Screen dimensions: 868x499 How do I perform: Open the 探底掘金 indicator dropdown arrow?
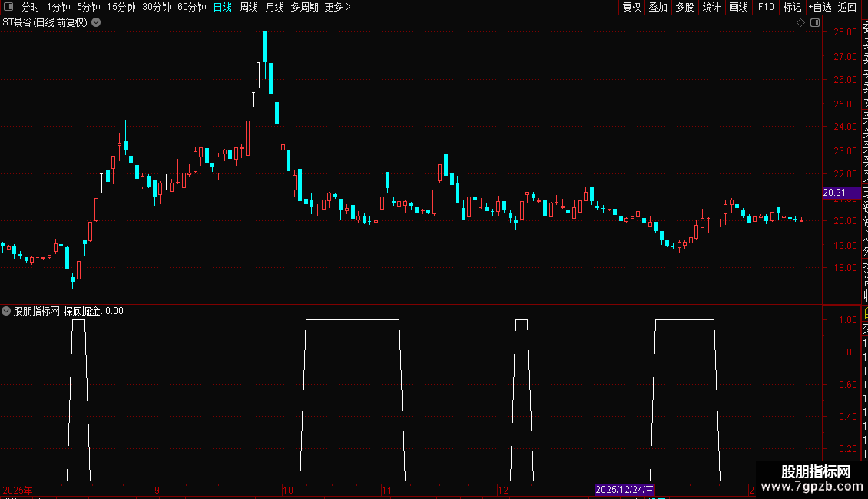pyautogui.click(x=6, y=311)
